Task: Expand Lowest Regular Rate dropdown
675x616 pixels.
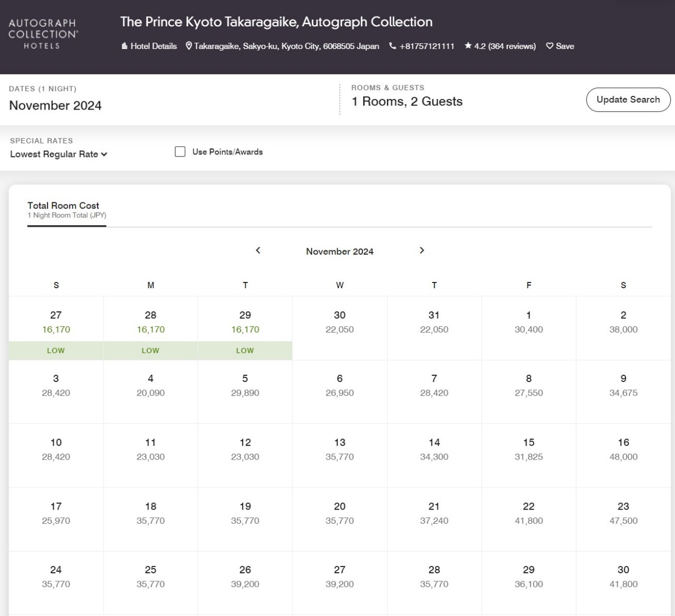Action: click(59, 154)
